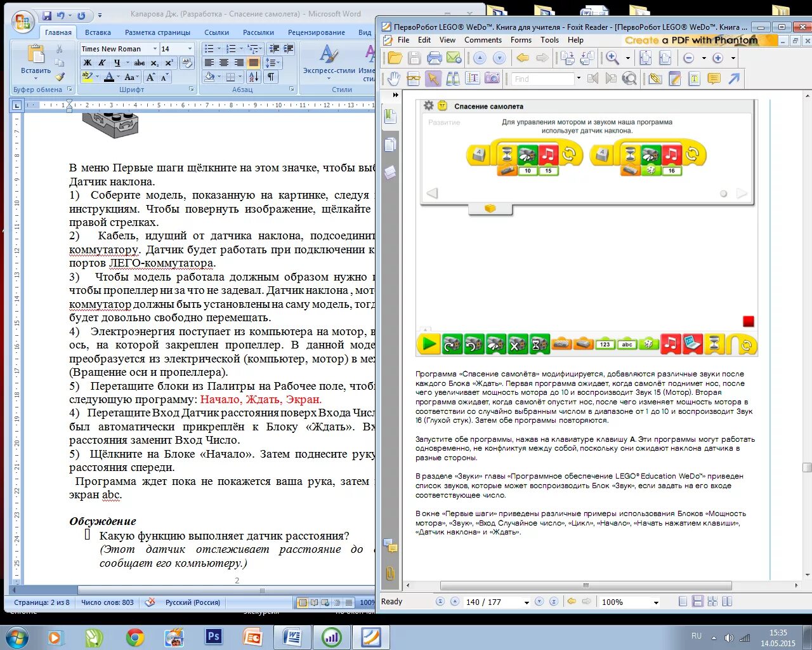Select the Format Painter brush
This screenshot has height=650, width=812.
click(60, 77)
